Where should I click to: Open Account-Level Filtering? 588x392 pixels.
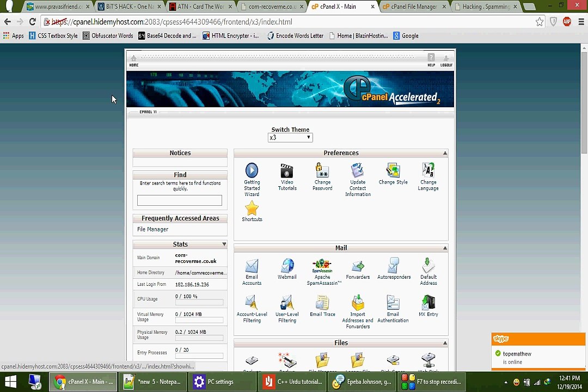(252, 303)
